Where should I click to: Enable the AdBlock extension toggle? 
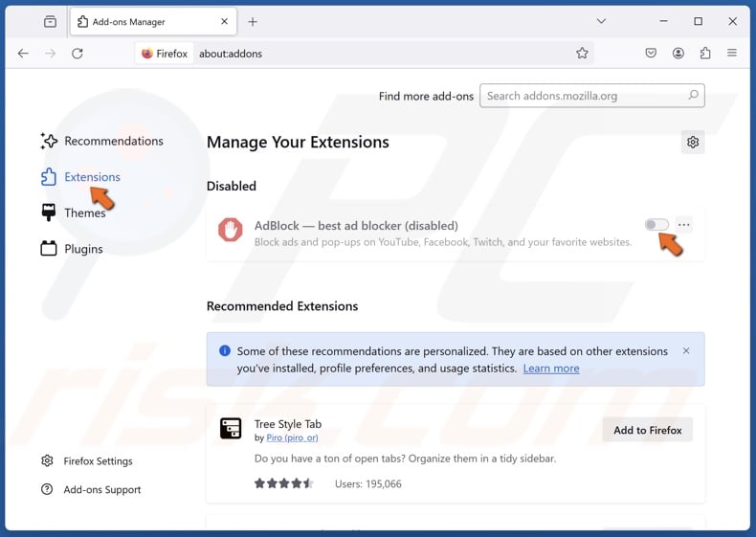656,224
